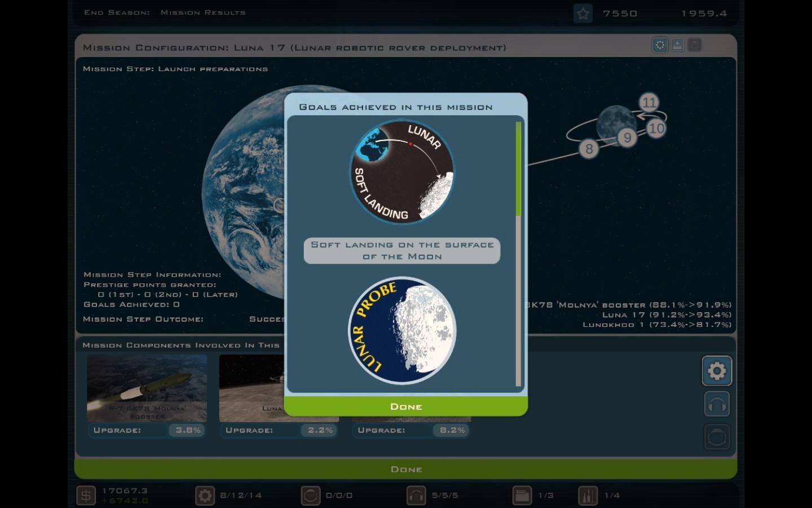
Task: Open engineers gear icon in bottom status bar
Action: pos(205,496)
